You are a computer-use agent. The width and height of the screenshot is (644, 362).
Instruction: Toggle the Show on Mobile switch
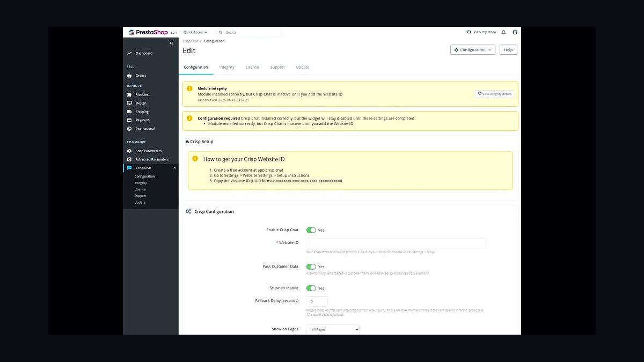click(x=311, y=288)
